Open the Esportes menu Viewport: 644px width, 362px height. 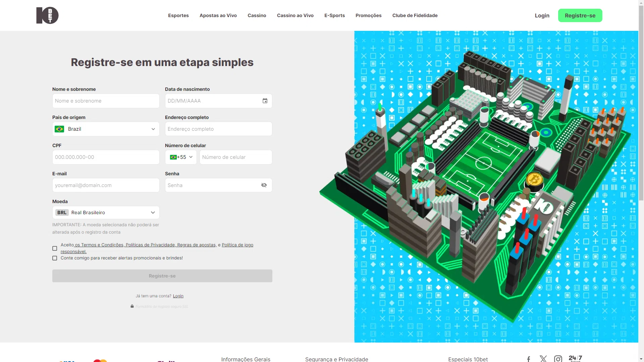[x=178, y=15]
